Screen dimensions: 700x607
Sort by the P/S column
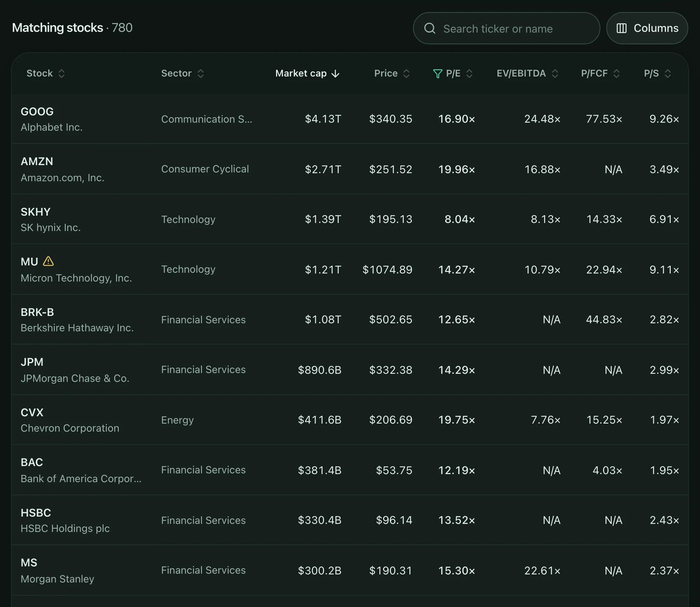[x=658, y=74]
